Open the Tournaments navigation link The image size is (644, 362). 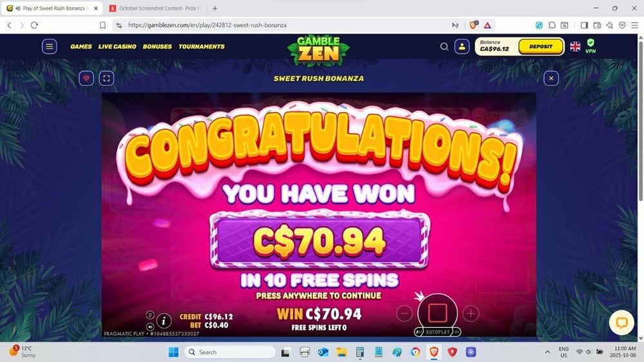202,46
